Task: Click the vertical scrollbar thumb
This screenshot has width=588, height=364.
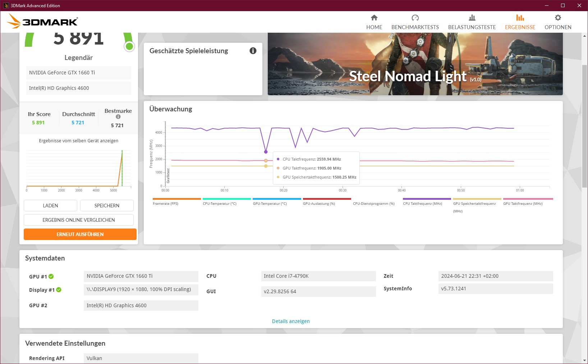Action: 584,126
